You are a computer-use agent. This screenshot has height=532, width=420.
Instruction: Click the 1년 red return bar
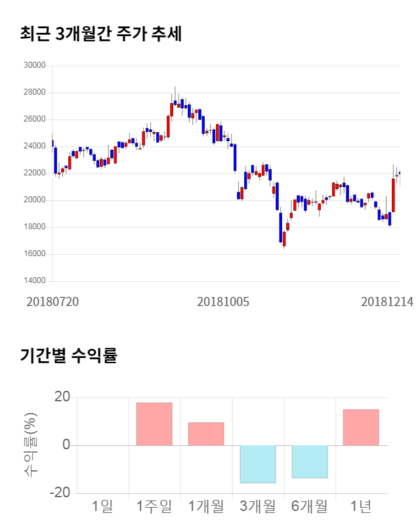(361, 428)
